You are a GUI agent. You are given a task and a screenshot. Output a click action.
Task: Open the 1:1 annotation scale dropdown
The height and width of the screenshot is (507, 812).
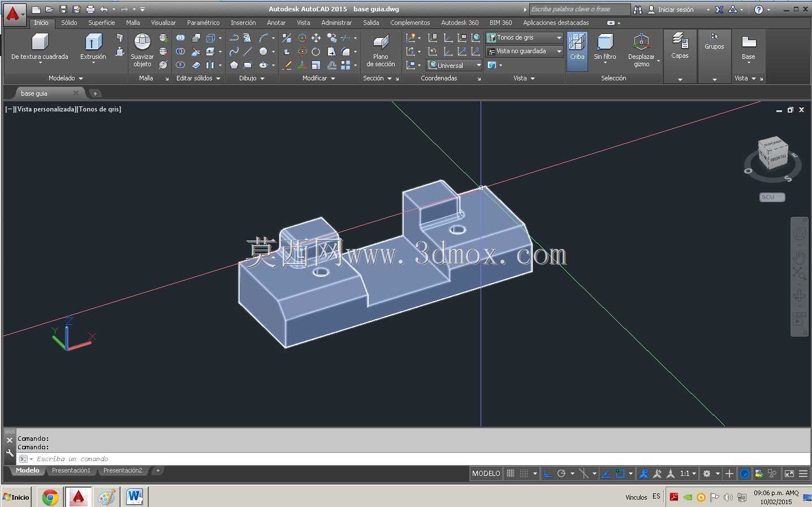point(688,474)
